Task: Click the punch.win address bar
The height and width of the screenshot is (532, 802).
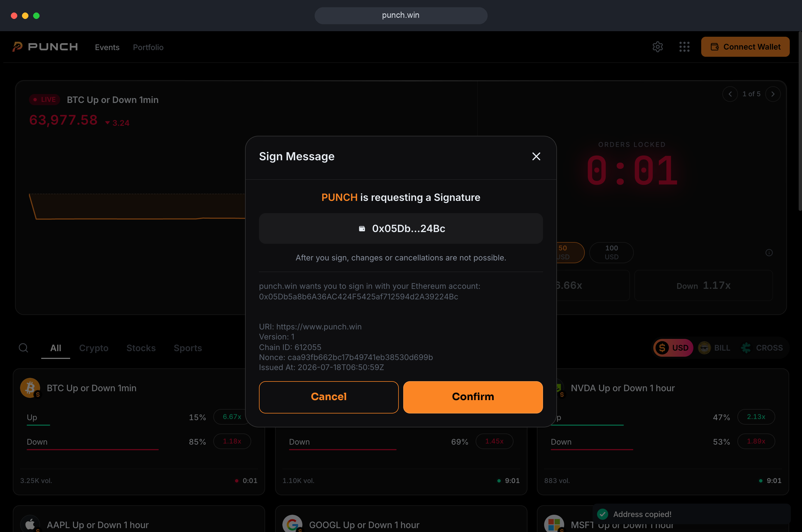Action: click(x=401, y=16)
